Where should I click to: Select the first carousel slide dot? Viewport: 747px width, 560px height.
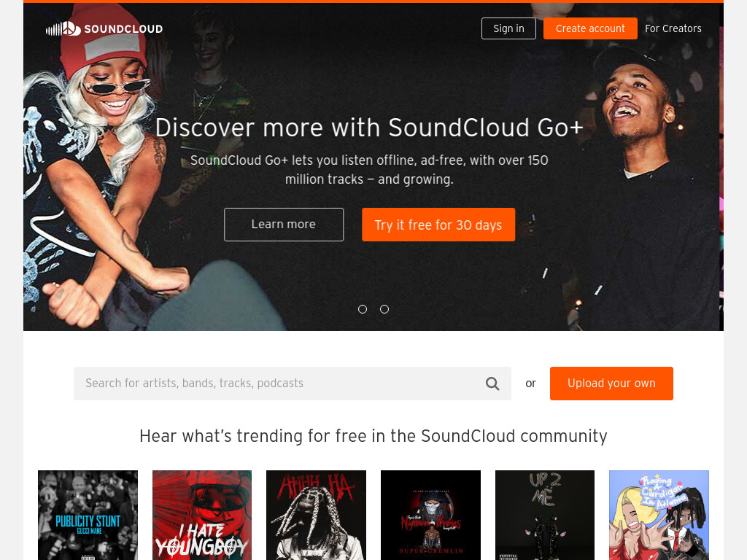363,309
